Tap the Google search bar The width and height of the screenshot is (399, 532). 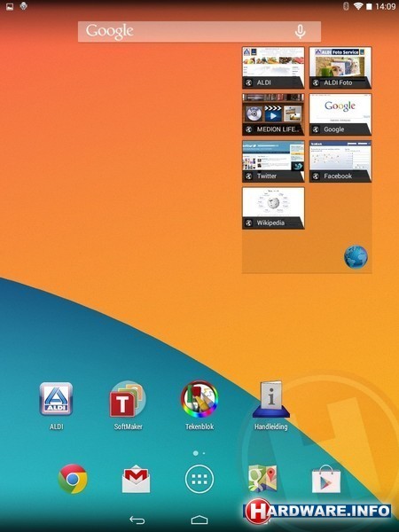click(x=199, y=32)
